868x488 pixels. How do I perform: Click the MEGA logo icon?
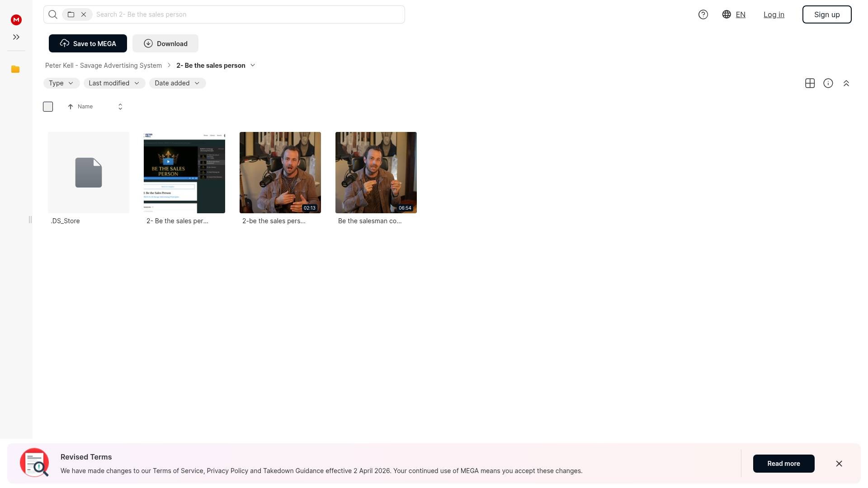click(16, 20)
